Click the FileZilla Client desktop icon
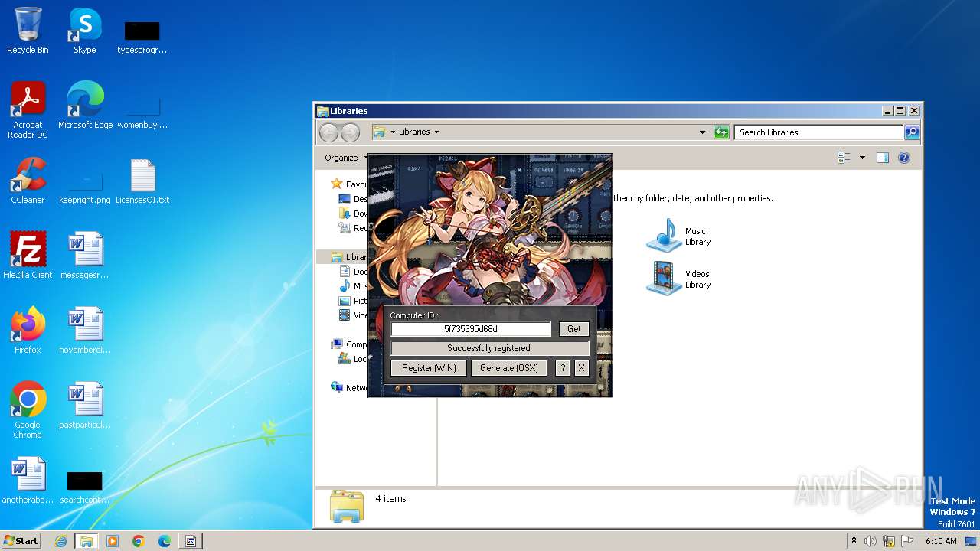 pos(28,256)
